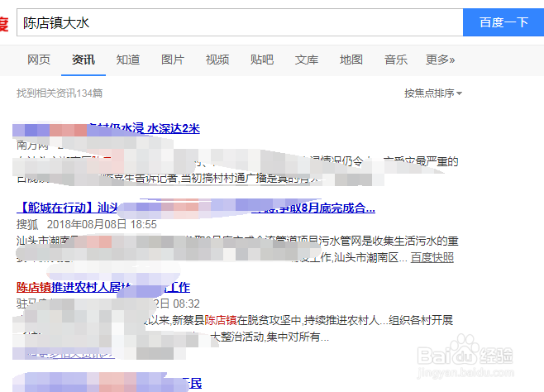
Task: Switch to the 网页 tab
Action: (39, 60)
